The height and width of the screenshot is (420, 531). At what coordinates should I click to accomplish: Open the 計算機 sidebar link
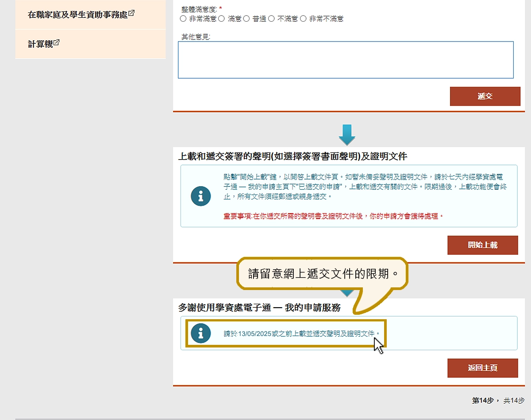pos(40,44)
